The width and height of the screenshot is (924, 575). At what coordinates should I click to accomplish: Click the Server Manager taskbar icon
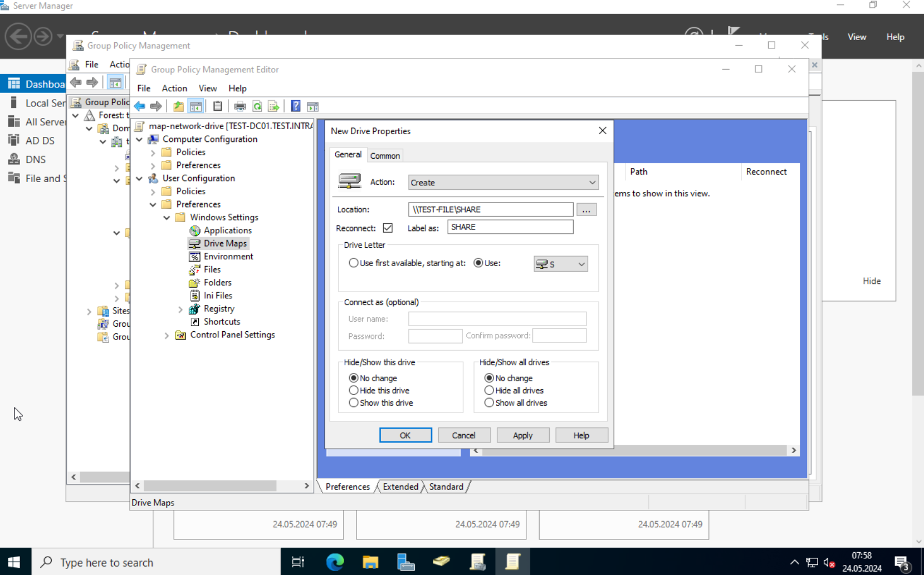click(x=406, y=562)
